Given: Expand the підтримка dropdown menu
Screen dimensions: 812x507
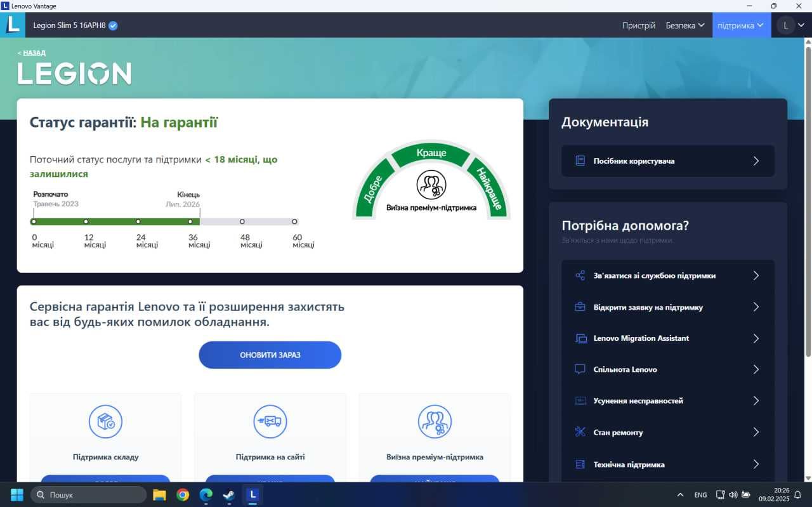Looking at the screenshot, I should [741, 25].
